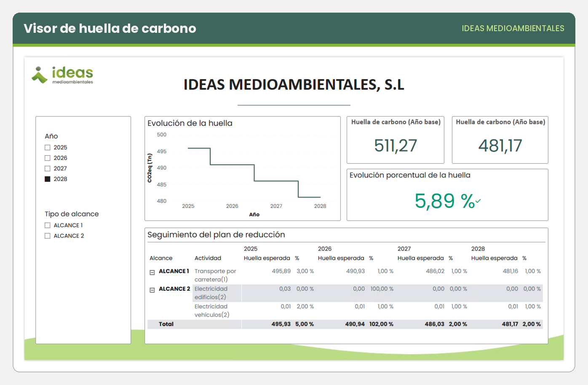This screenshot has width=588, height=385.
Task: Enable the ALCANCE 1 filter checkbox
Action: pos(48,226)
